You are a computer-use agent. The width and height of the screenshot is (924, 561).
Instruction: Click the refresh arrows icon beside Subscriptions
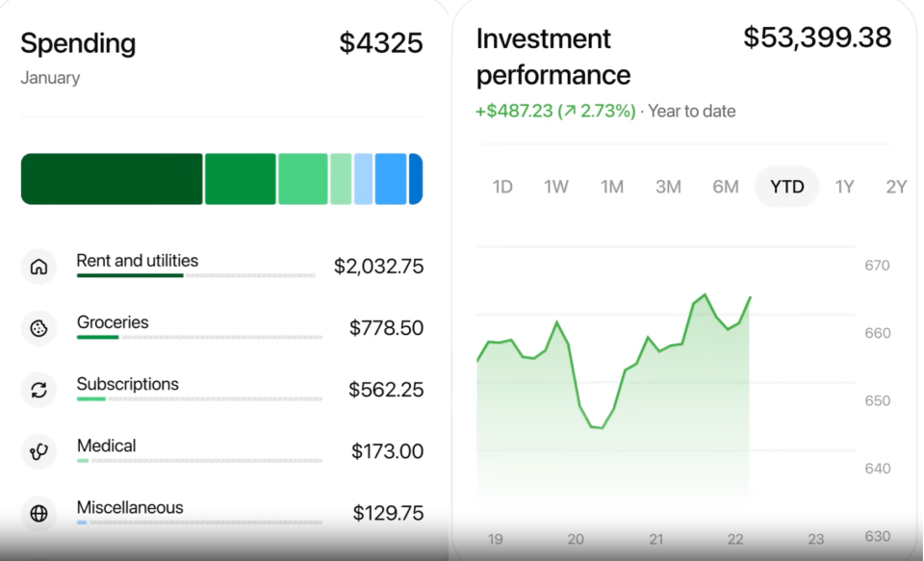(38, 390)
